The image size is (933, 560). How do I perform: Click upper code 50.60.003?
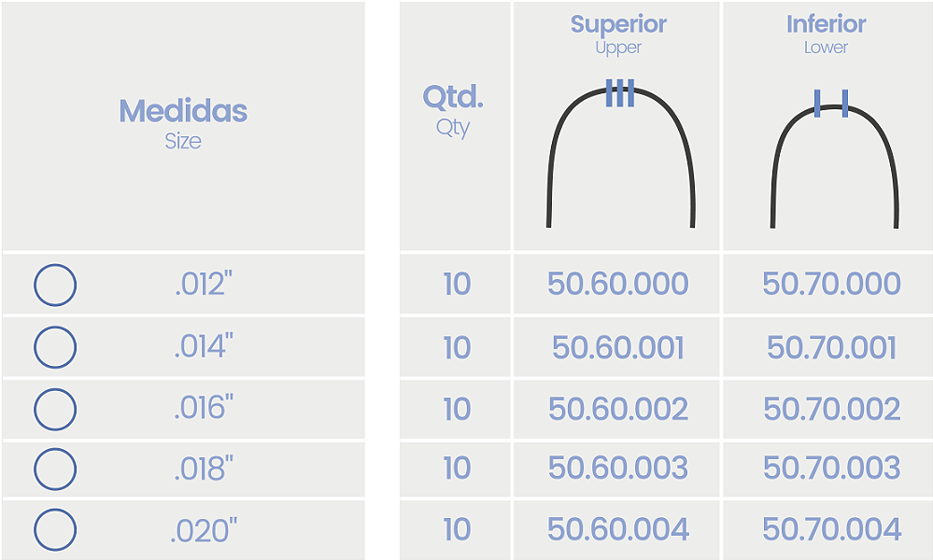point(618,468)
